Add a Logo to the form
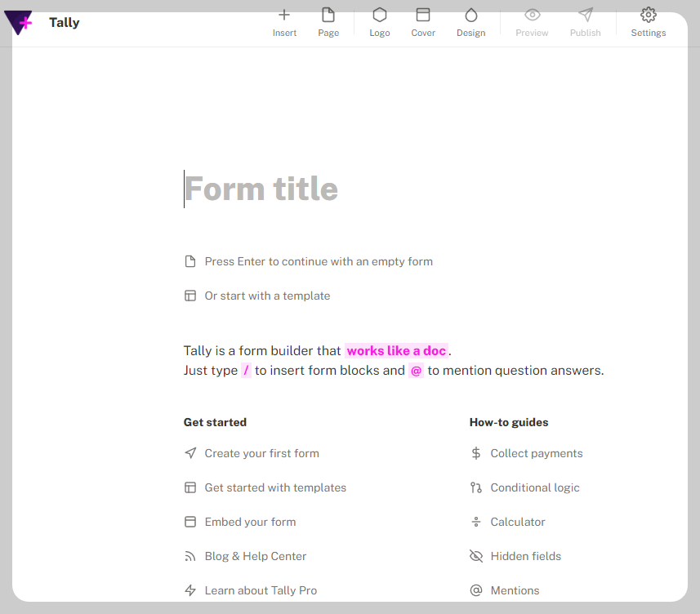 tap(380, 22)
